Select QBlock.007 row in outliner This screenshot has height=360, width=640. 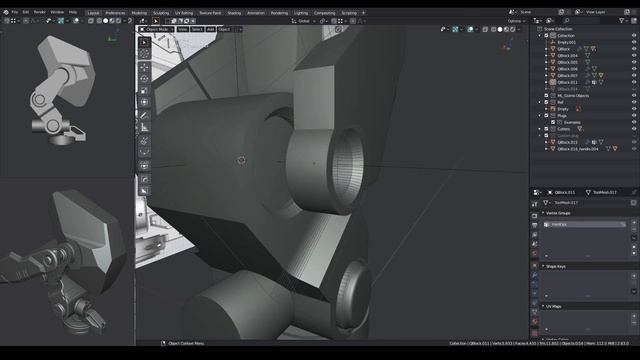pyautogui.click(x=567, y=76)
